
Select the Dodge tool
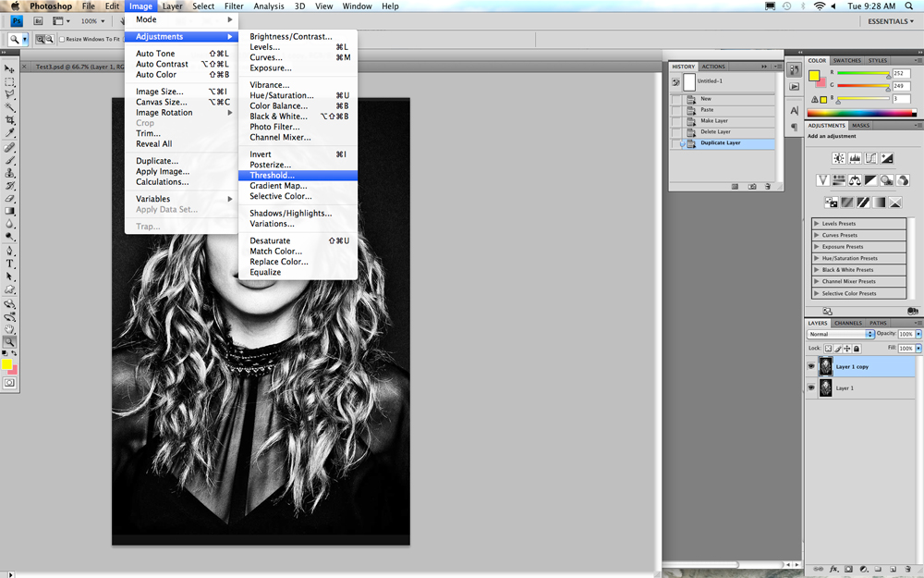[9, 237]
